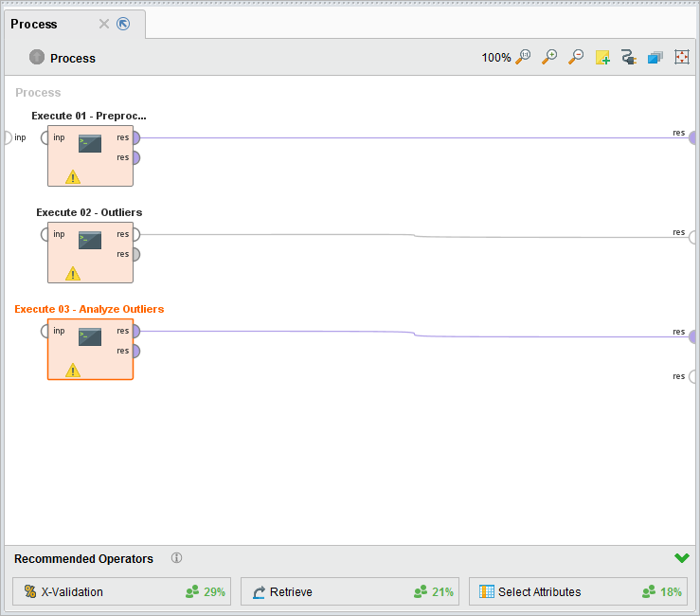The height and width of the screenshot is (616, 700).
Task: Open Recommended Operators info icon
Action: pos(177,558)
